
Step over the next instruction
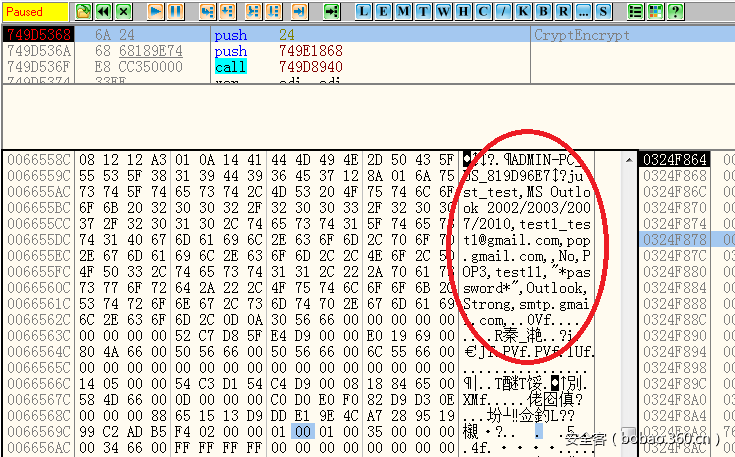pyautogui.click(x=227, y=11)
